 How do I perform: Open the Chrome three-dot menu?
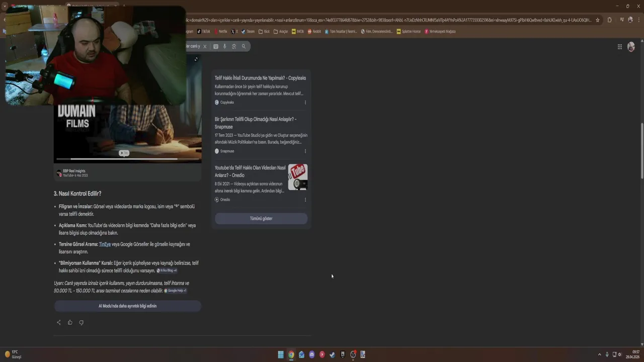pyautogui.click(x=638, y=20)
